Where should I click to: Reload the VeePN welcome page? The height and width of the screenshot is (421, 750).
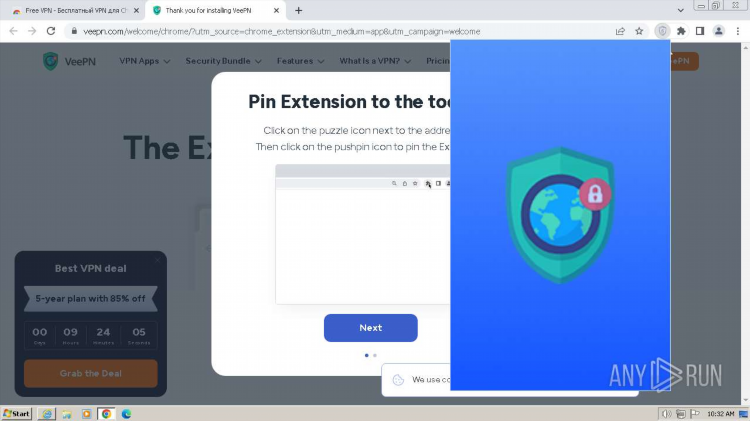(51, 31)
